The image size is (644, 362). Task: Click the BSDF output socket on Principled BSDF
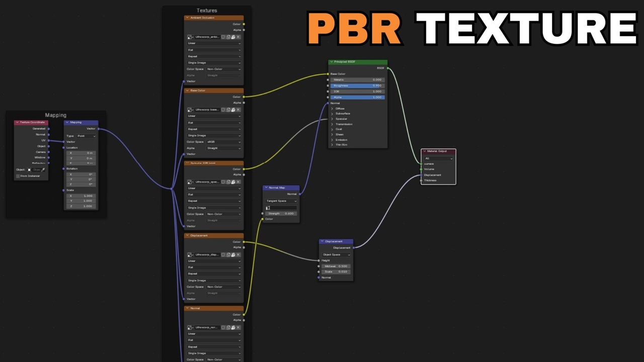(x=387, y=68)
